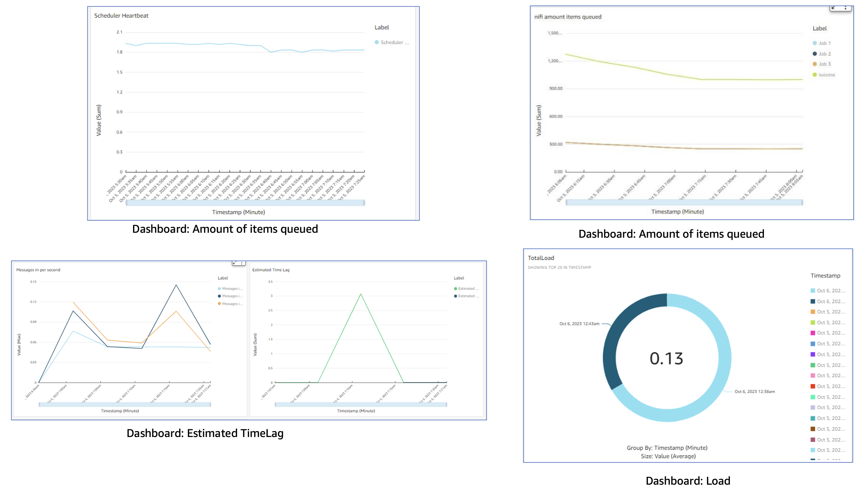Click Estimated Time Lag chart range slider
Viewport: 868px width, 489px height.
pyautogui.click(x=361, y=405)
